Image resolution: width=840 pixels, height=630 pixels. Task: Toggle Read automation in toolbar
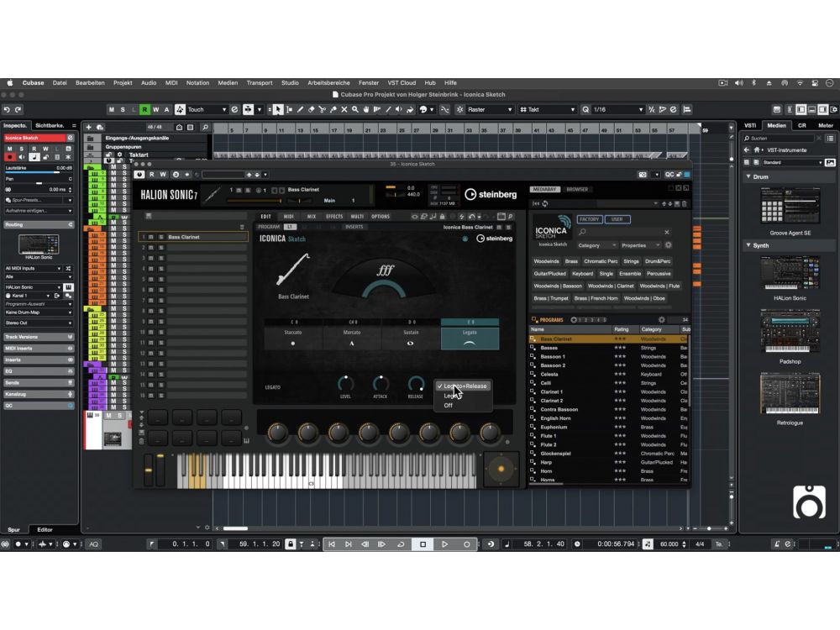pyautogui.click(x=144, y=109)
